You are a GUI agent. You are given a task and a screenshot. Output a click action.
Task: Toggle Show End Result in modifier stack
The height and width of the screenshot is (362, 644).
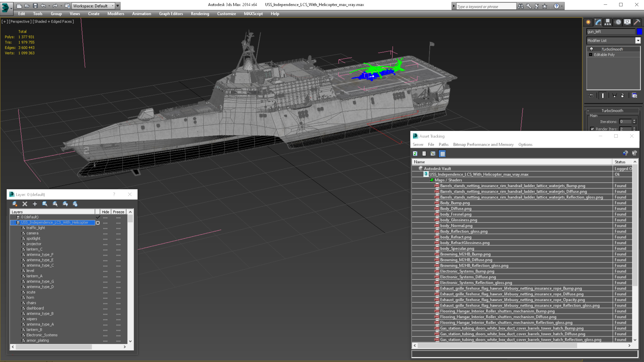click(x=603, y=95)
